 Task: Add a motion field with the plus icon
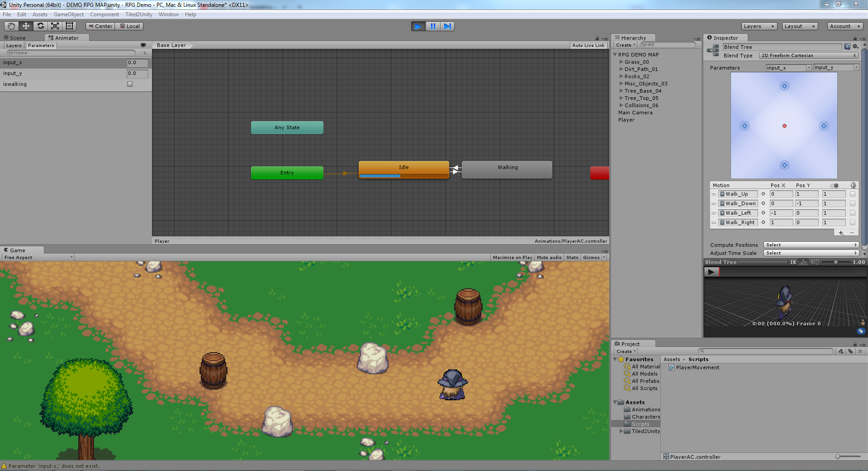click(x=841, y=233)
